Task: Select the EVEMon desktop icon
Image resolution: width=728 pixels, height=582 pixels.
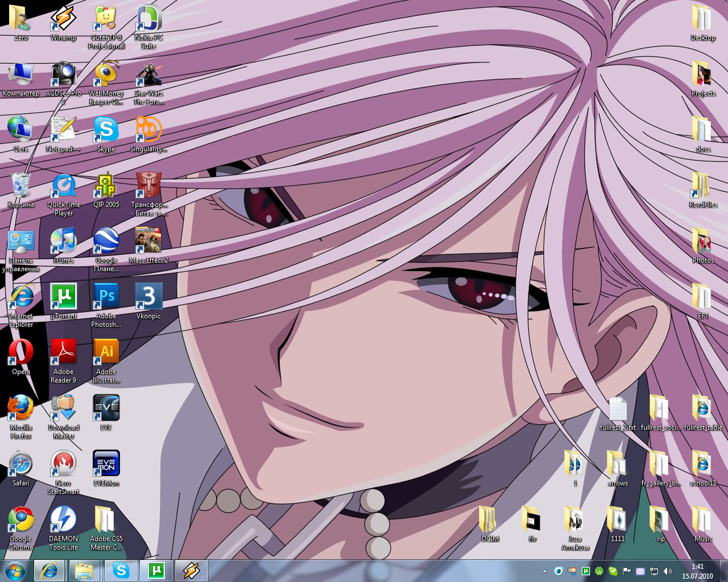Action: [106, 468]
